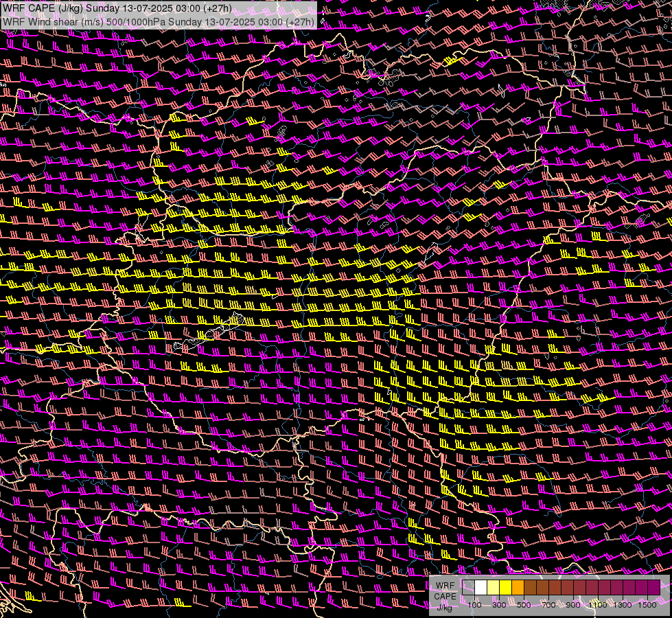Click the 900 legend label
The image size is (672, 618).
(x=573, y=605)
